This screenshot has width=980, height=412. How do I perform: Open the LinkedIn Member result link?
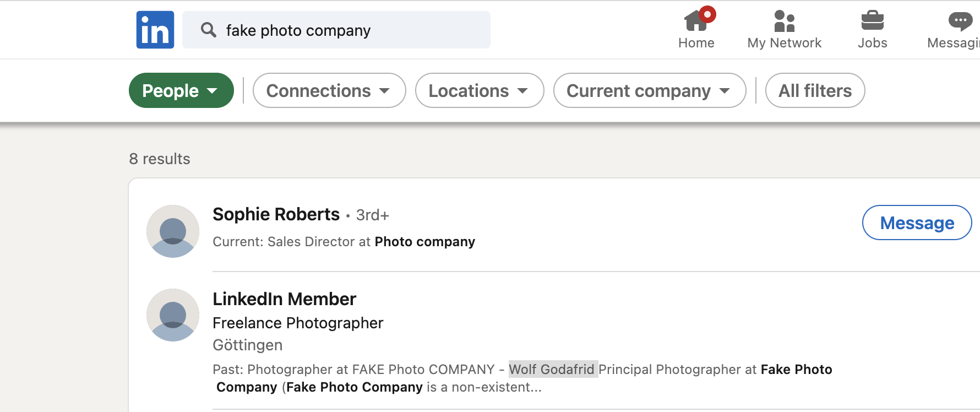[284, 299]
